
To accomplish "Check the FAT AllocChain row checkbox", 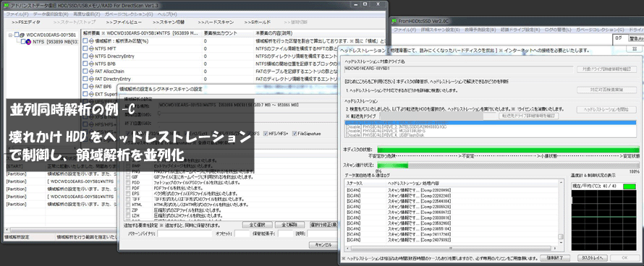I will (85, 72).
